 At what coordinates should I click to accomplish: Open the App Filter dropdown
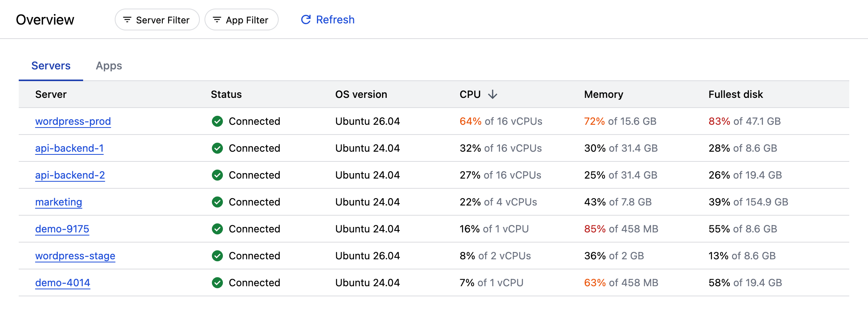point(242,20)
